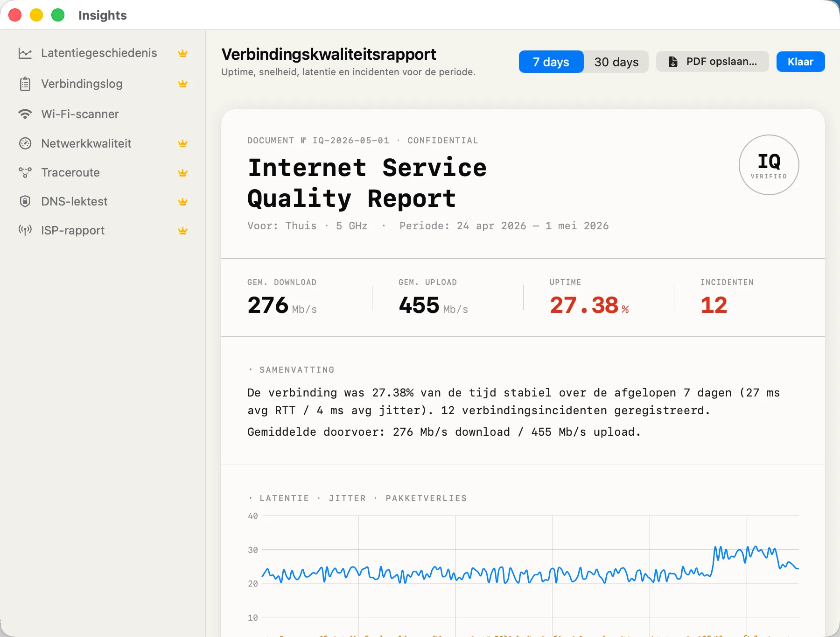Viewport: 840px width, 637px height.
Task: Click the UPTIME label
Action: 565,282
